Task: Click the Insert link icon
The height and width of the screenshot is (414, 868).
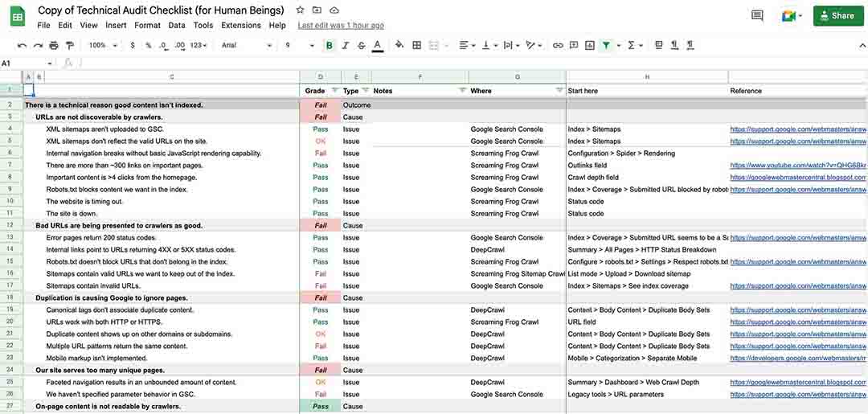Action: [558, 45]
